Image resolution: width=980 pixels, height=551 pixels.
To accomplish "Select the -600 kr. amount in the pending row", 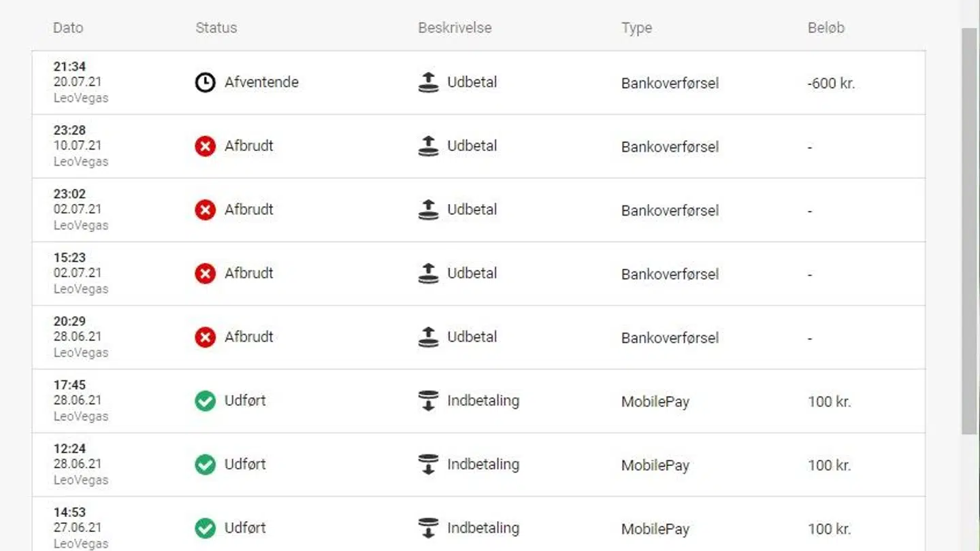I will [x=830, y=84].
